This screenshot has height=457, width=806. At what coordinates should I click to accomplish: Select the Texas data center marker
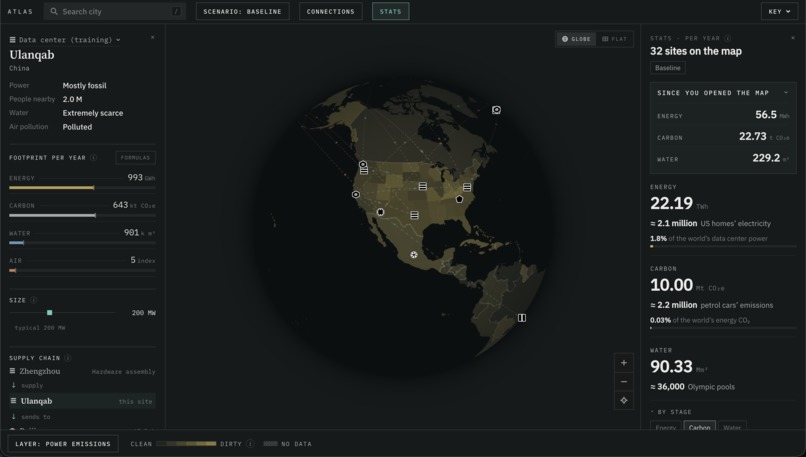tap(414, 215)
